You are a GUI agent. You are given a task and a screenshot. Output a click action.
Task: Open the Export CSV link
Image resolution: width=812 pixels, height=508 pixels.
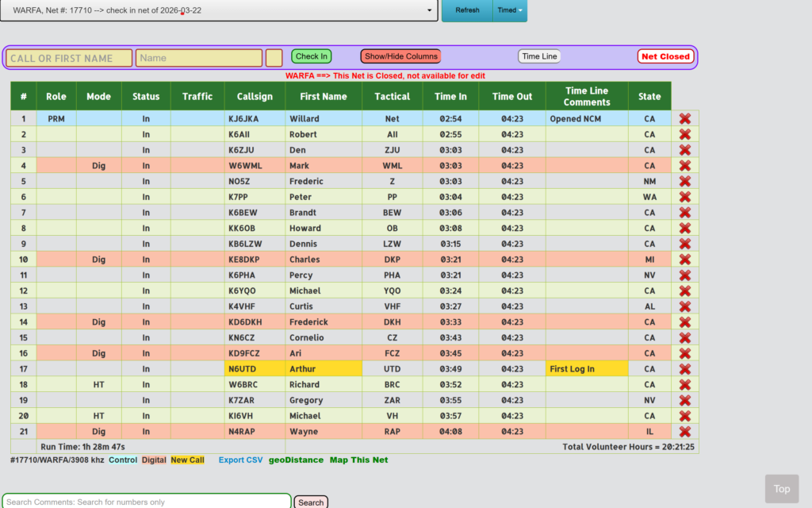click(240, 460)
